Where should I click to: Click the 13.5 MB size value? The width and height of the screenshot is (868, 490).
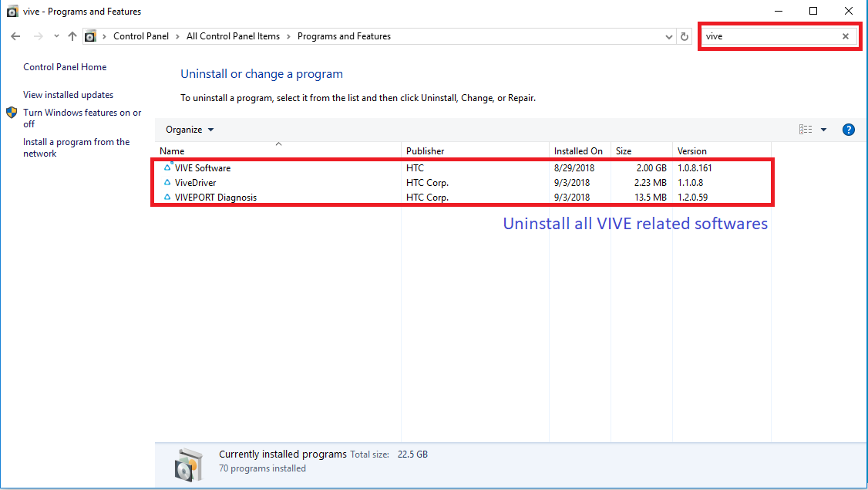(x=651, y=198)
